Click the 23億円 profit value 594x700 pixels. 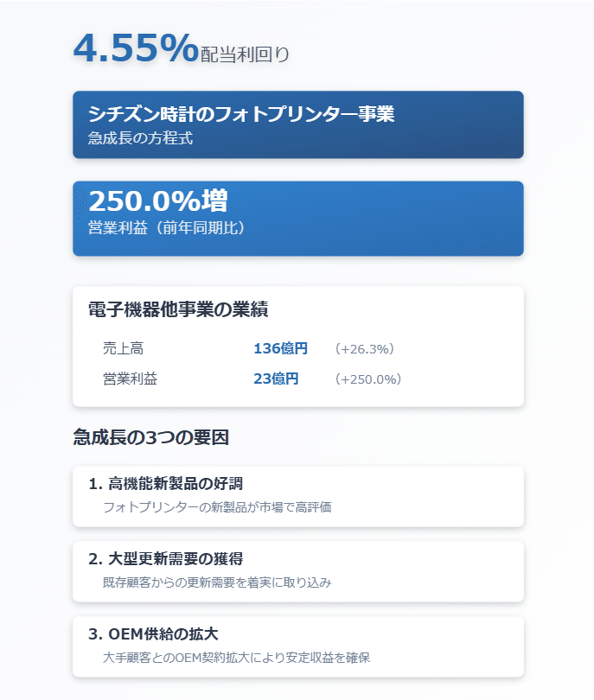(276, 379)
